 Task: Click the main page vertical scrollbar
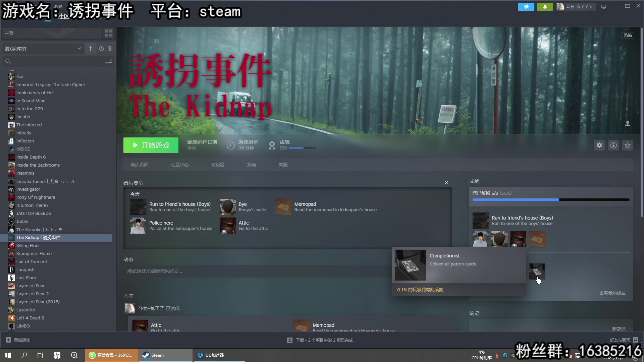pyautogui.click(x=641, y=122)
